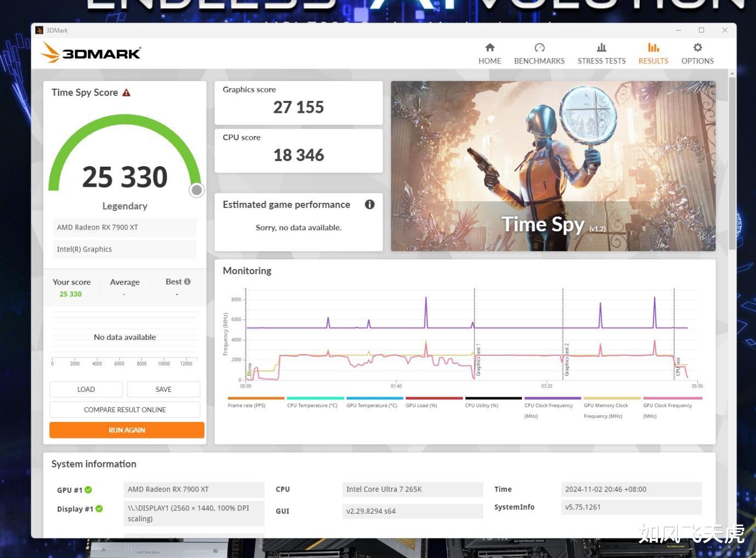Click the Display #1 green check icon
This screenshot has height=558, width=756.
[x=99, y=509]
